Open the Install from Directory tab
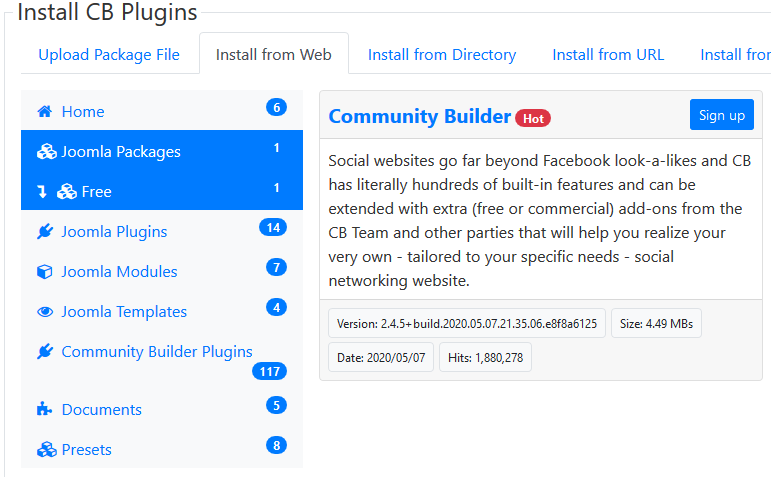The width and height of the screenshot is (771, 477). [442, 54]
